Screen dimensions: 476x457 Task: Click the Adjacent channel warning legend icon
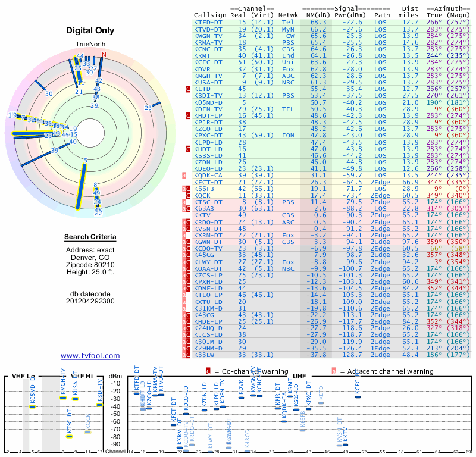tap(334, 371)
